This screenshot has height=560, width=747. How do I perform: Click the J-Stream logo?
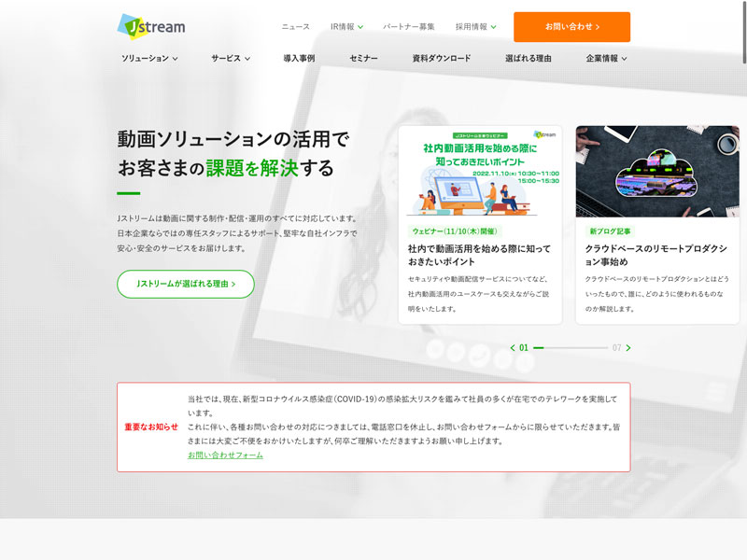[151, 26]
